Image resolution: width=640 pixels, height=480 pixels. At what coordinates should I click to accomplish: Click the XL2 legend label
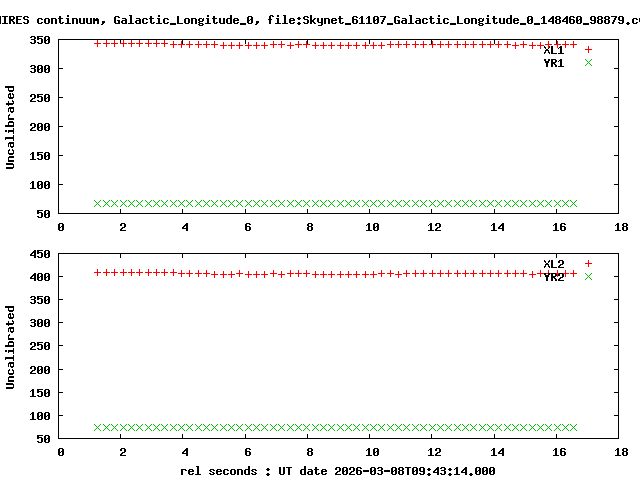point(553,264)
